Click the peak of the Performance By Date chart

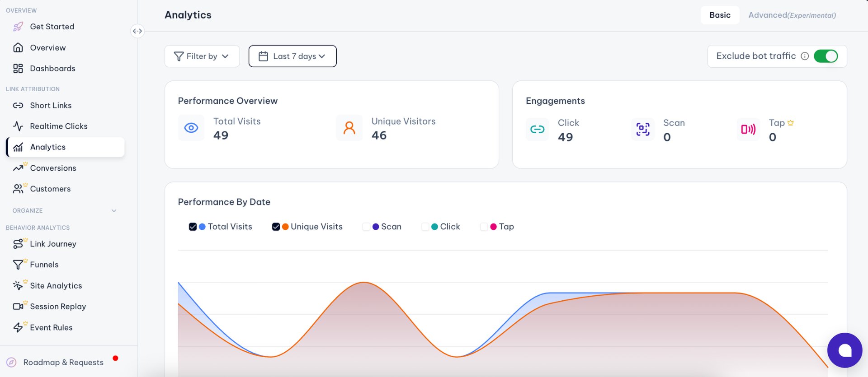click(x=364, y=283)
